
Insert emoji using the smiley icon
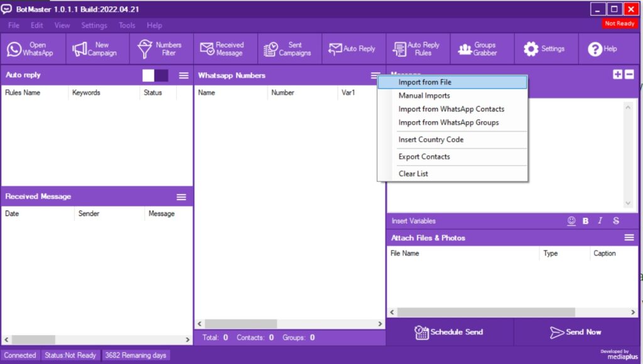[x=571, y=221]
